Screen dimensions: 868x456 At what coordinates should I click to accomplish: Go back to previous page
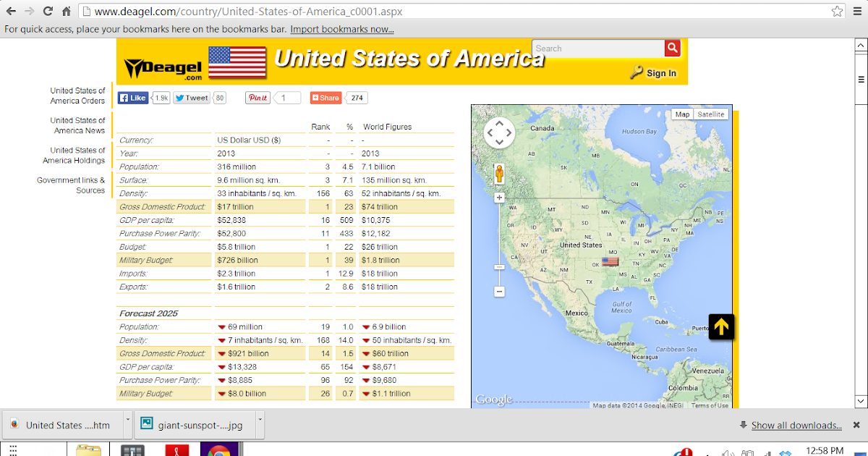pyautogui.click(x=12, y=12)
